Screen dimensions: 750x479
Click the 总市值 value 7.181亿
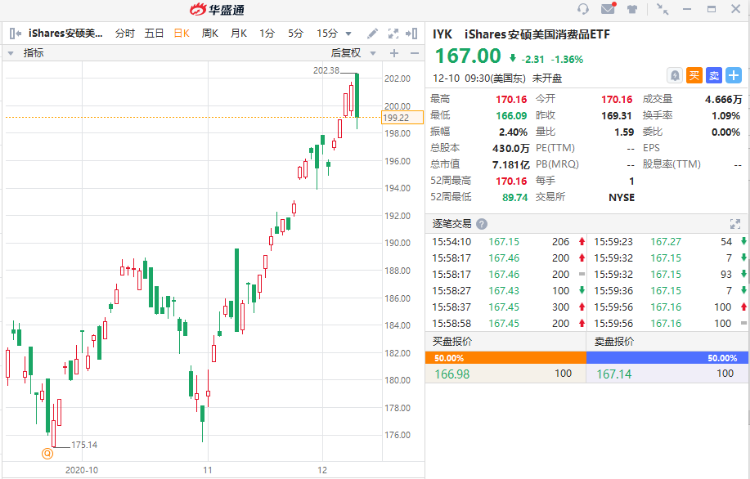[510, 165]
